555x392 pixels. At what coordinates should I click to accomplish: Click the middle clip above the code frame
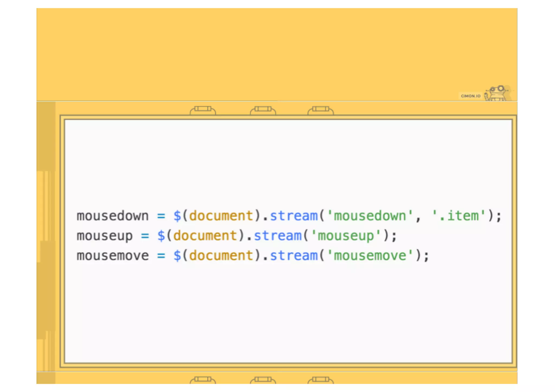[263, 110]
